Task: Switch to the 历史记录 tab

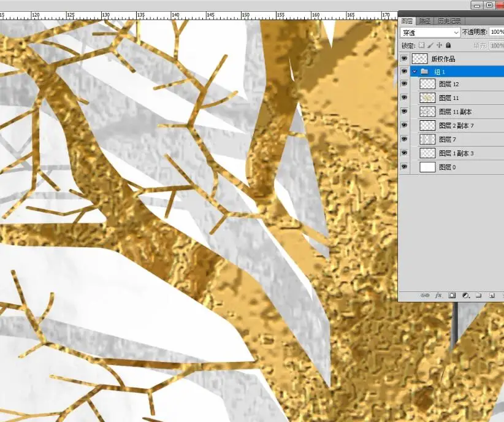Action: [449, 21]
